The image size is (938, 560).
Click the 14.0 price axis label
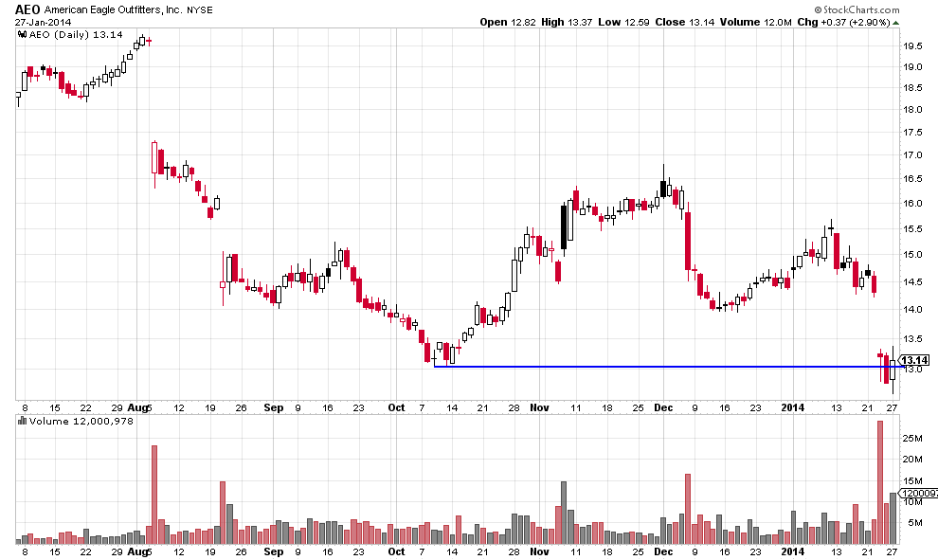click(912, 309)
